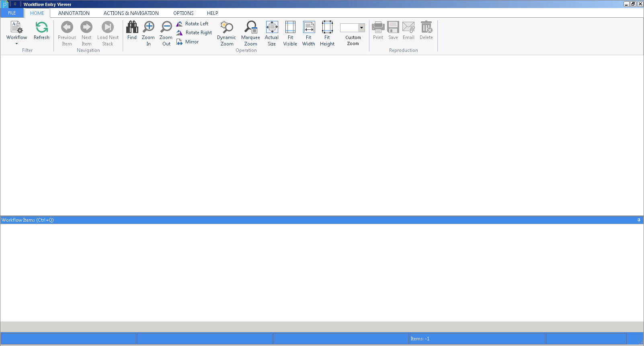Rotate Right the document
Viewport: 644px width, 346px height.
pos(194,33)
